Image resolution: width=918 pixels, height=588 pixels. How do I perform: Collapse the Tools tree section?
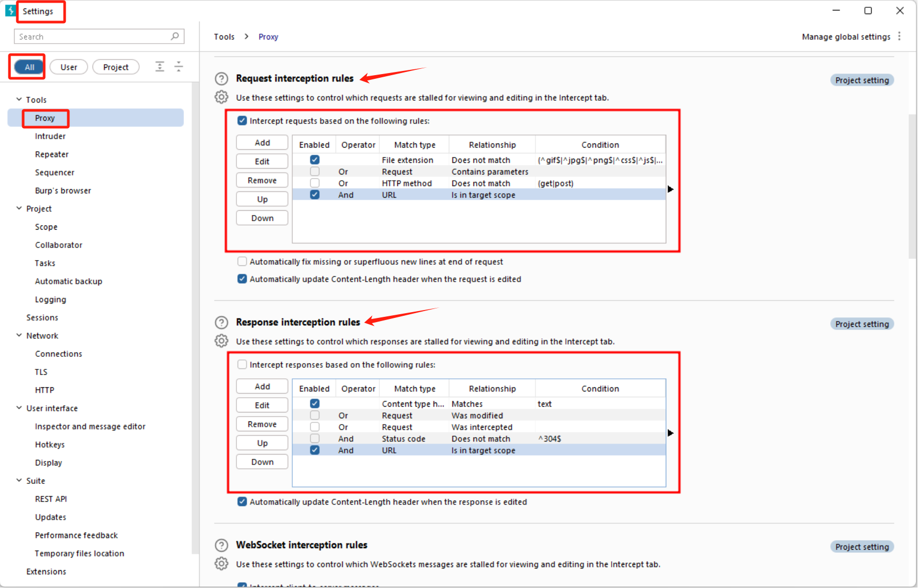click(19, 99)
